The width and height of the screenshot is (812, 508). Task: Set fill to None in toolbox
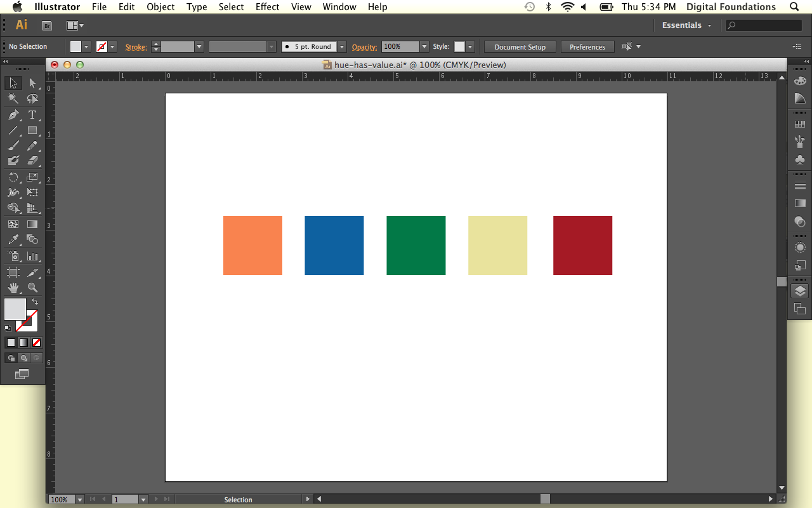(x=37, y=343)
